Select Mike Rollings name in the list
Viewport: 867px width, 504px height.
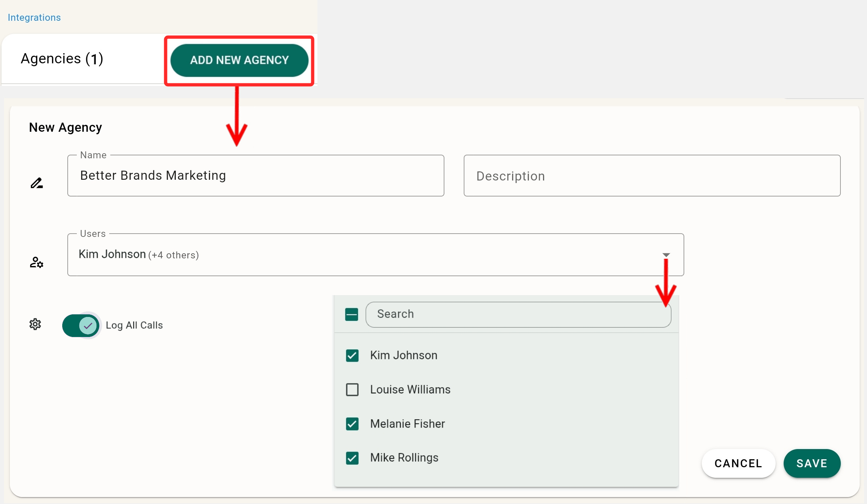(x=404, y=458)
